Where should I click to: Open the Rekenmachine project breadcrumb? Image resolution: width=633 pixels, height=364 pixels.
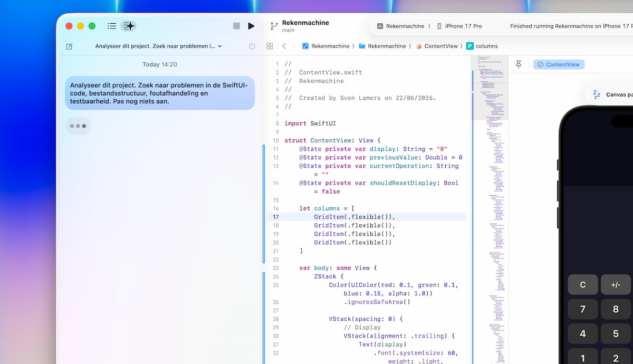[325, 46]
